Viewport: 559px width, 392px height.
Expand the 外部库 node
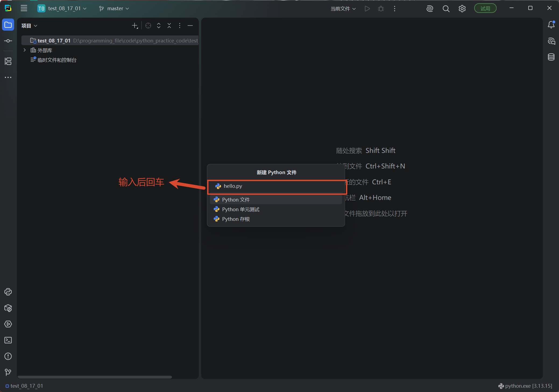(25, 50)
